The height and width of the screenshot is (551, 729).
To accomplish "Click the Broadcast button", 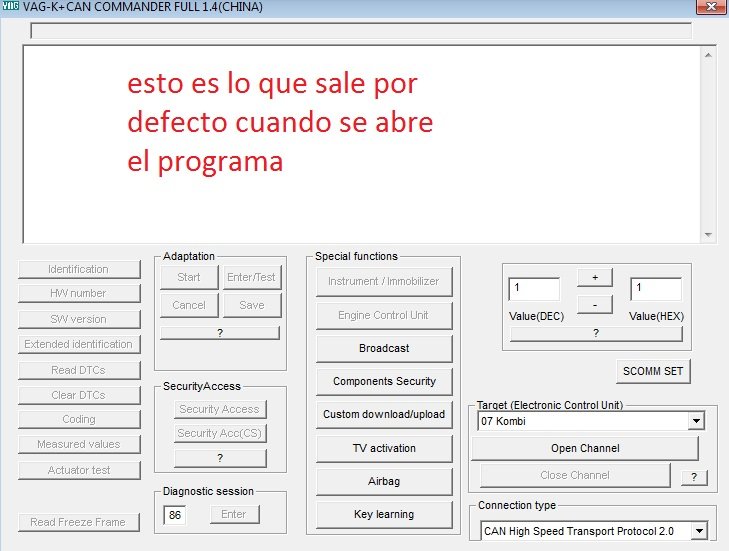I will [384, 349].
